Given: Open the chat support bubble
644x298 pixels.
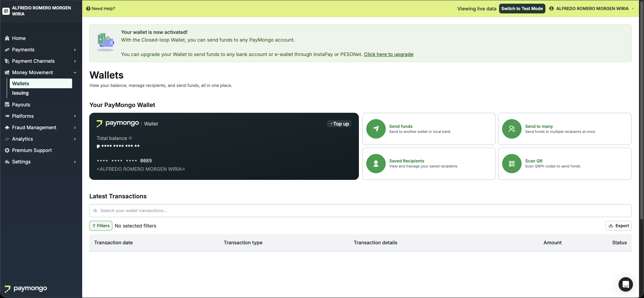Looking at the screenshot, I should click(x=626, y=285).
